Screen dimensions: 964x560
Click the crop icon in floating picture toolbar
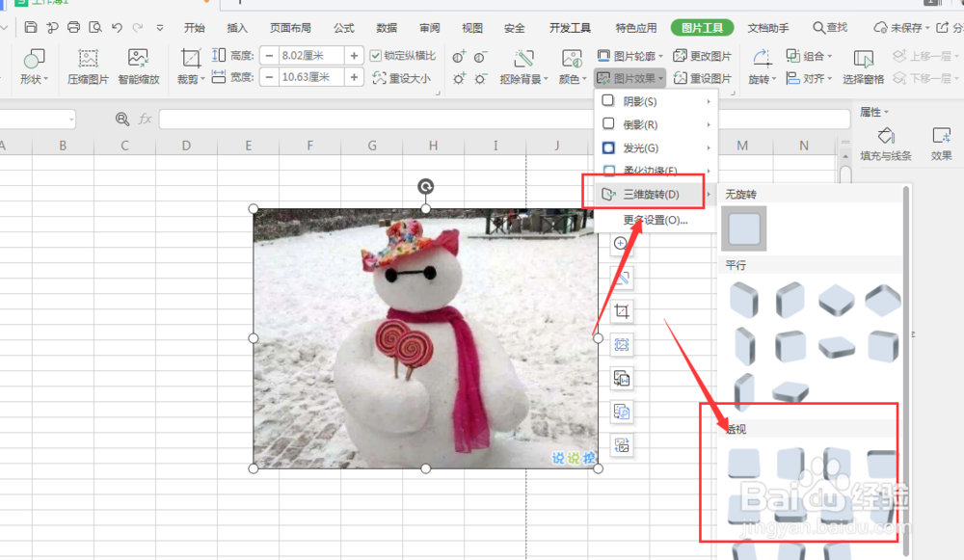(x=622, y=311)
